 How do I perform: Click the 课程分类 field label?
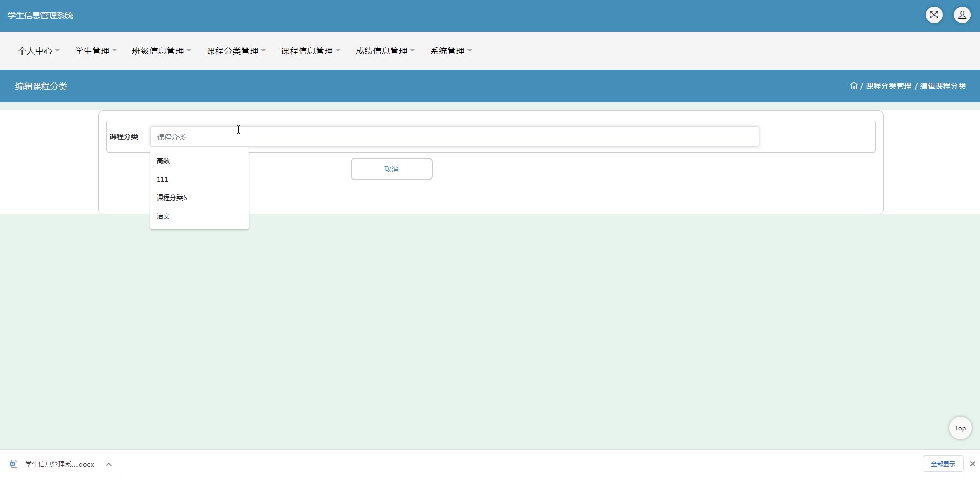(124, 137)
